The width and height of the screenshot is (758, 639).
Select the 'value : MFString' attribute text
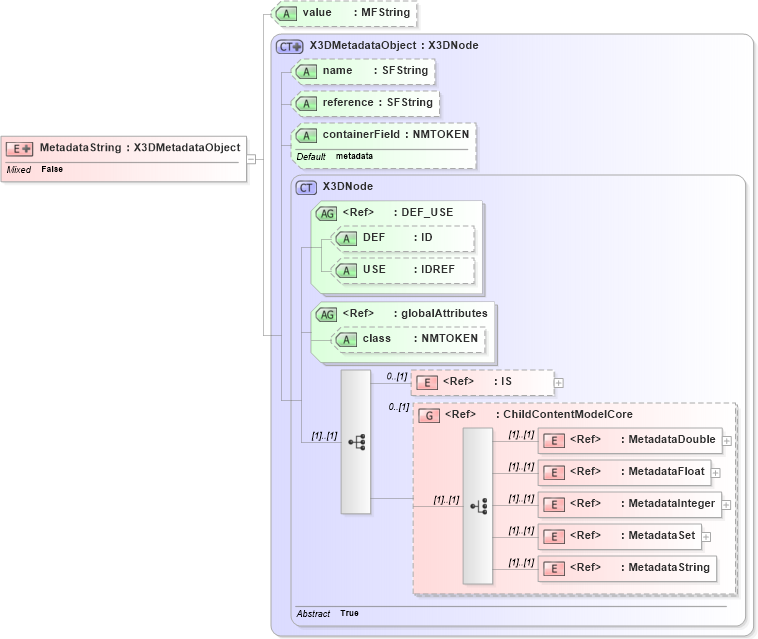356,13
